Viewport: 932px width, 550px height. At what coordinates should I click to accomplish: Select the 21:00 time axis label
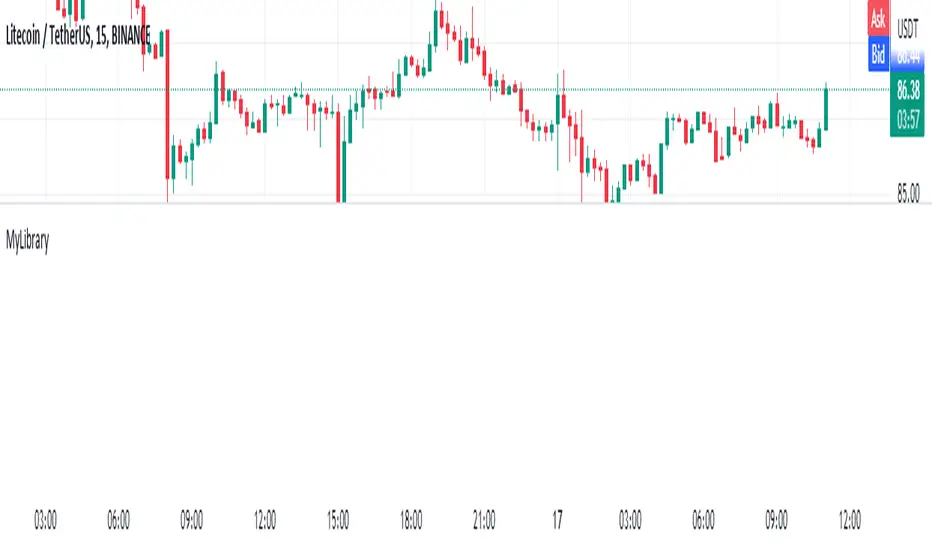pos(484,520)
